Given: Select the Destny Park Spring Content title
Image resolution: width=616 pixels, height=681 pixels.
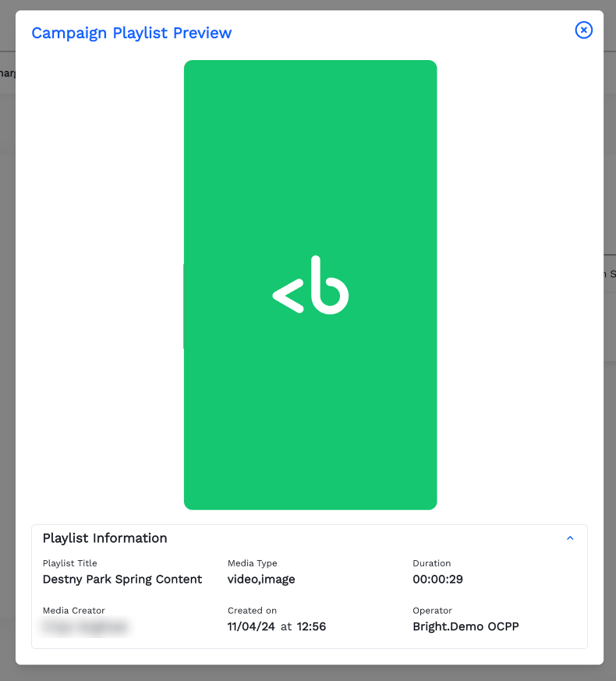Looking at the screenshot, I should click(122, 580).
